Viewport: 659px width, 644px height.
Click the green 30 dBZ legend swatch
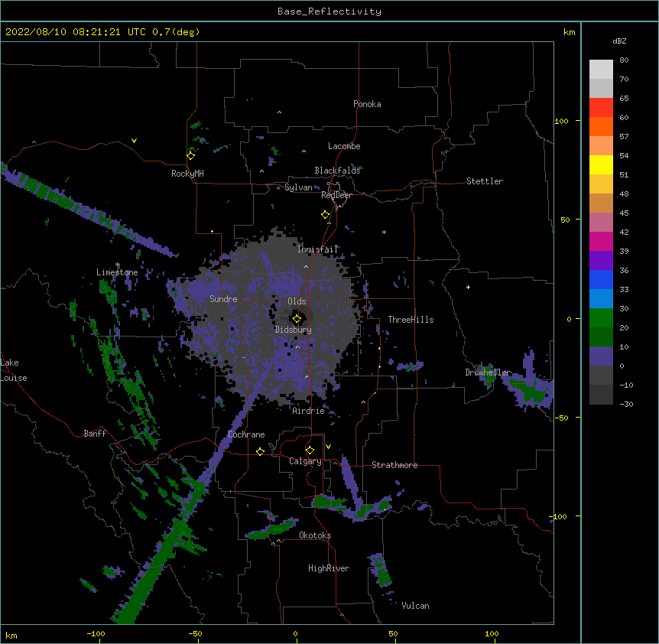tap(601, 318)
